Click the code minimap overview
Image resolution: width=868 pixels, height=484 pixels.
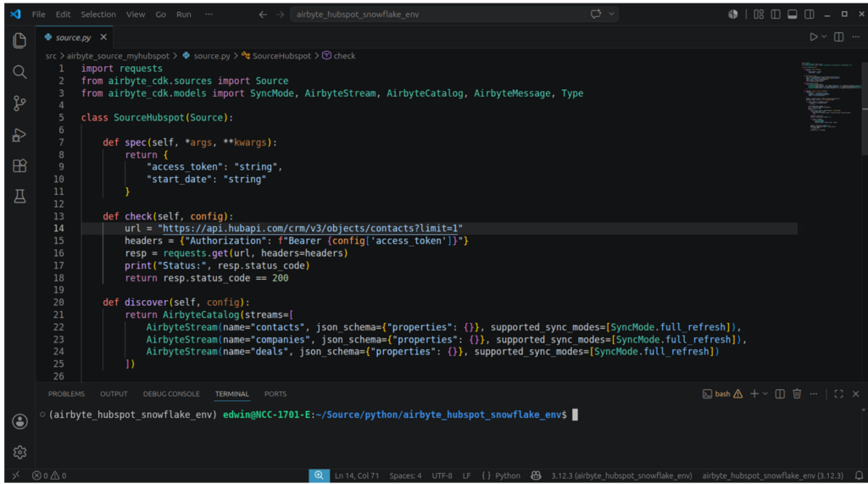tap(831, 97)
